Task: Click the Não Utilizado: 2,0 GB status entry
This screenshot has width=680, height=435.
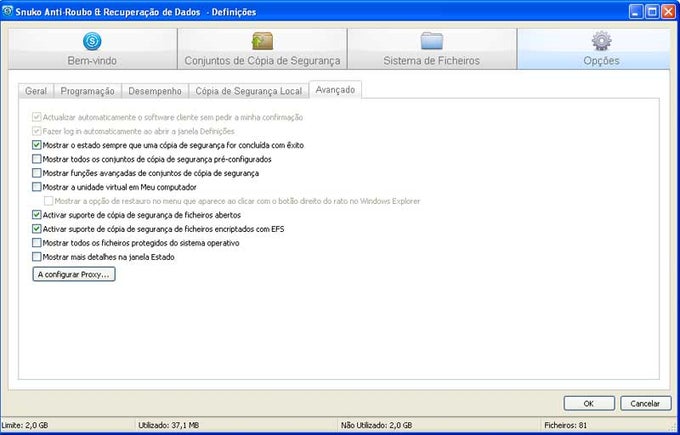Action: pos(376,425)
